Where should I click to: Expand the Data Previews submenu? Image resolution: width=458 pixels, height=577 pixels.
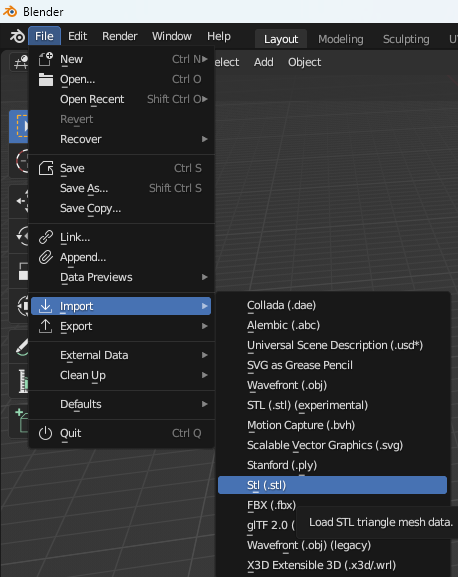[x=121, y=277]
